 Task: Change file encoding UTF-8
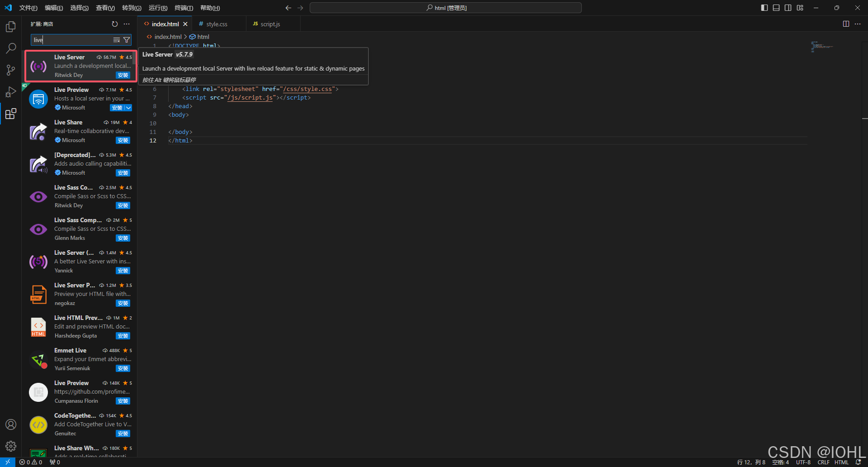[803, 462]
